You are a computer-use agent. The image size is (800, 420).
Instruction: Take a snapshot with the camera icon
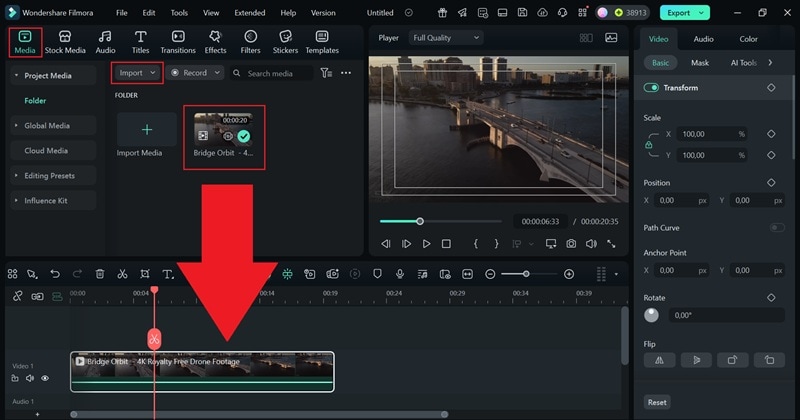571,244
